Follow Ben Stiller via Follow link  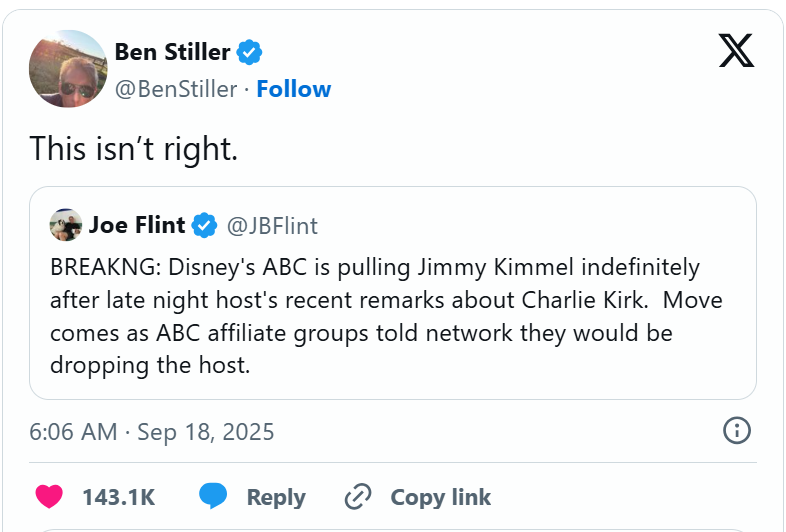[x=293, y=89]
